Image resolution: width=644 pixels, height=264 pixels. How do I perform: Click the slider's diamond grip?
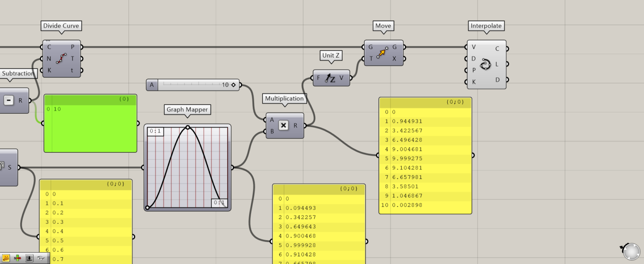(234, 84)
